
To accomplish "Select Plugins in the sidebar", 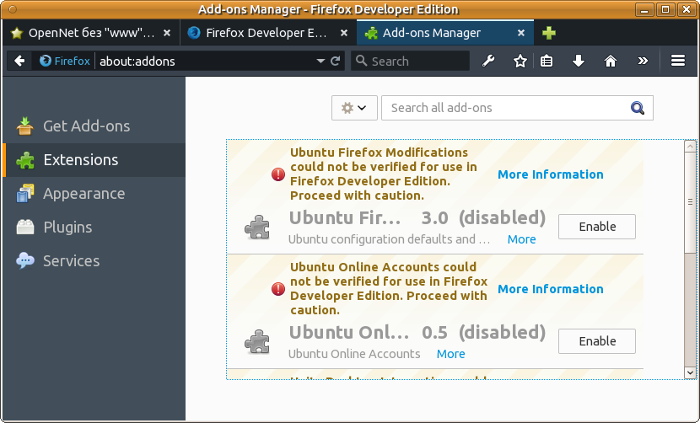I will (67, 227).
